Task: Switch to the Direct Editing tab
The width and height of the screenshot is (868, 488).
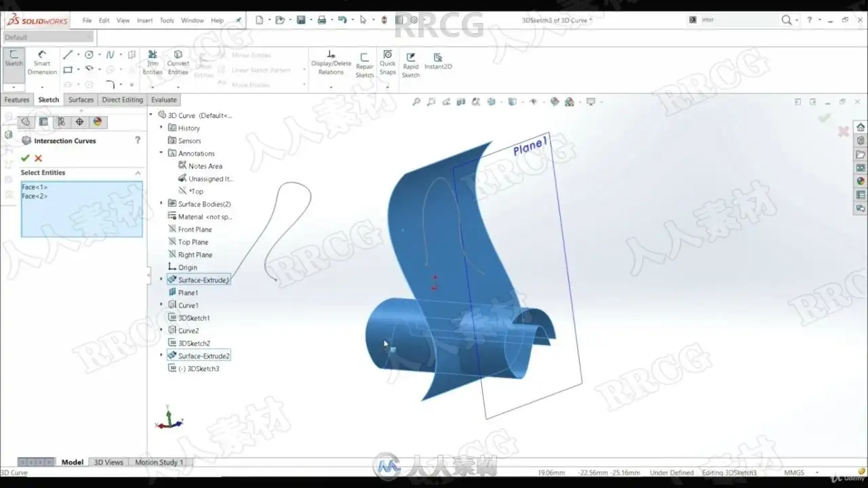Action: [123, 100]
